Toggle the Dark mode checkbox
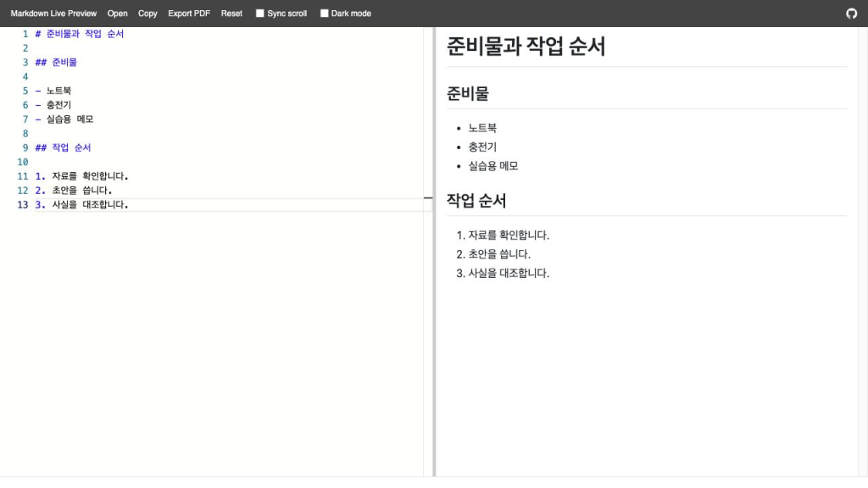Viewport: 868px width, 488px height. click(325, 14)
